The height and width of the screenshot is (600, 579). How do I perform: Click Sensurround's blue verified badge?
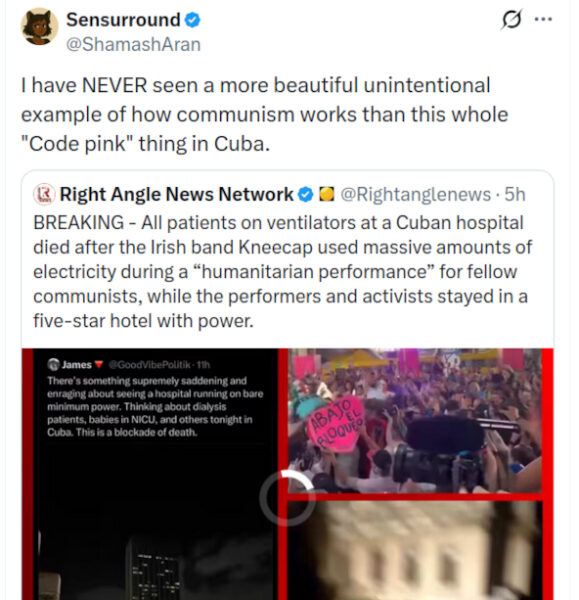click(x=192, y=20)
